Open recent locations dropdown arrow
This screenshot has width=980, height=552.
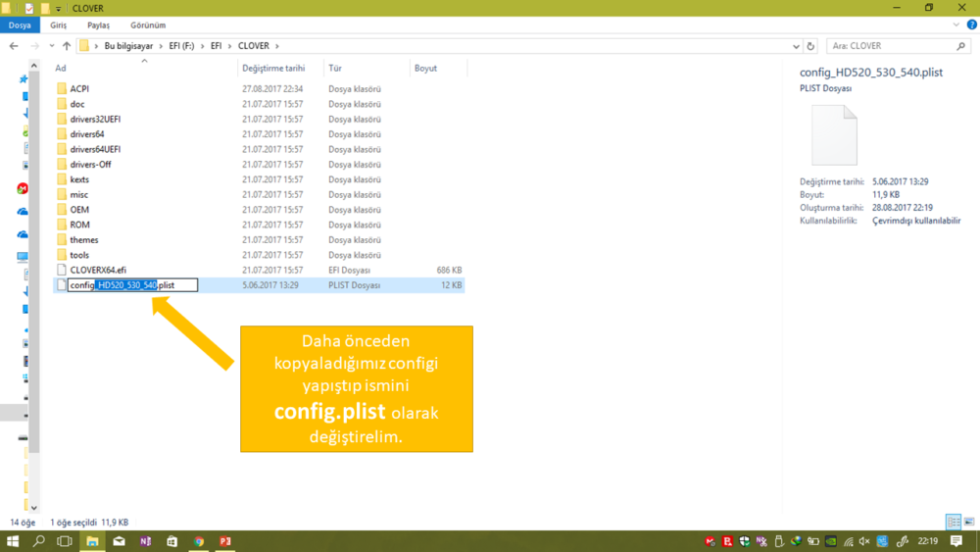(52, 46)
